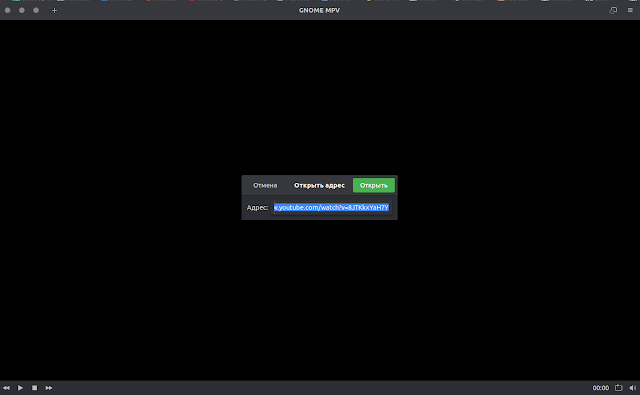This screenshot has width=640, height=395.
Task: Start playback with the play icon
Action: coord(20,388)
